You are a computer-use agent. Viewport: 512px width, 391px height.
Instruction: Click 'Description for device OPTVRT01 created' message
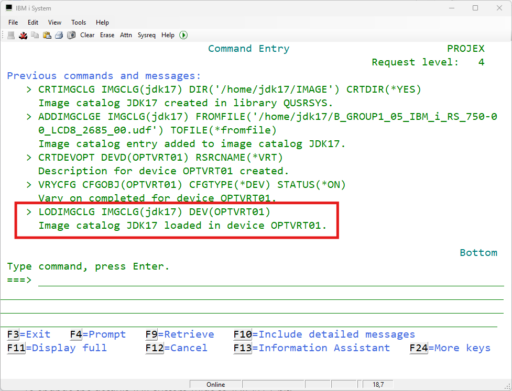click(x=163, y=171)
